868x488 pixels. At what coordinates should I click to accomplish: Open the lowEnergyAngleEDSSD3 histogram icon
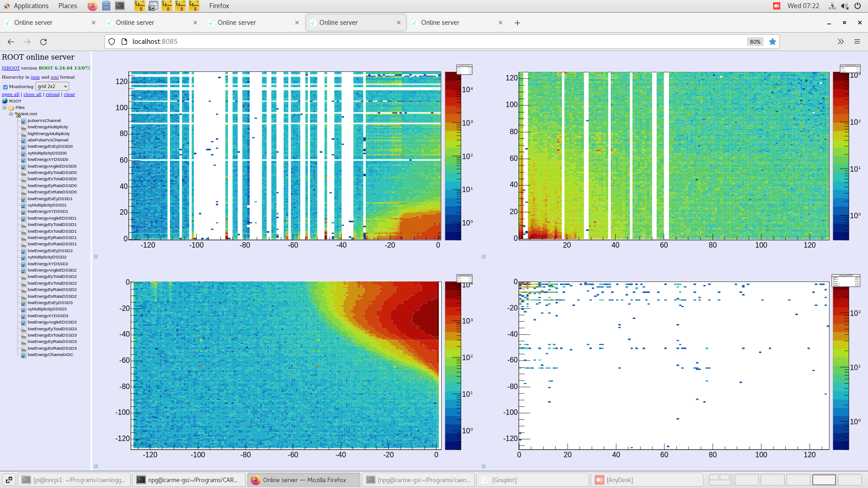point(24,322)
